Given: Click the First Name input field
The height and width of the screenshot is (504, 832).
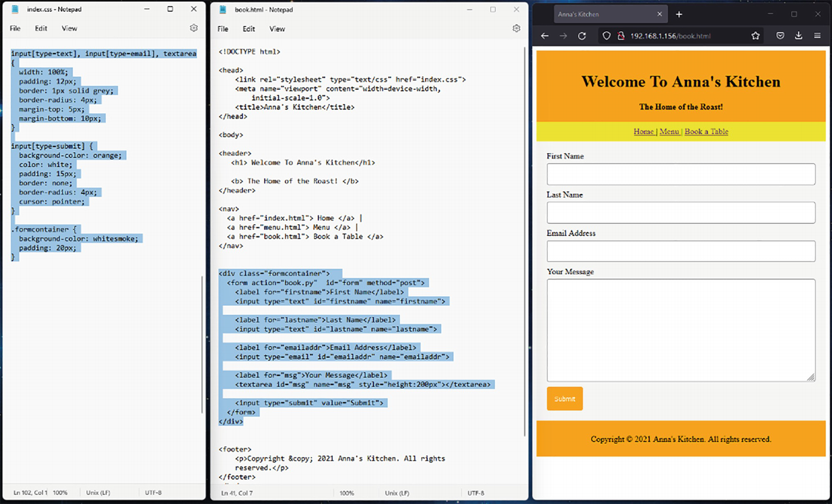Looking at the screenshot, I should pyautogui.click(x=681, y=174).
